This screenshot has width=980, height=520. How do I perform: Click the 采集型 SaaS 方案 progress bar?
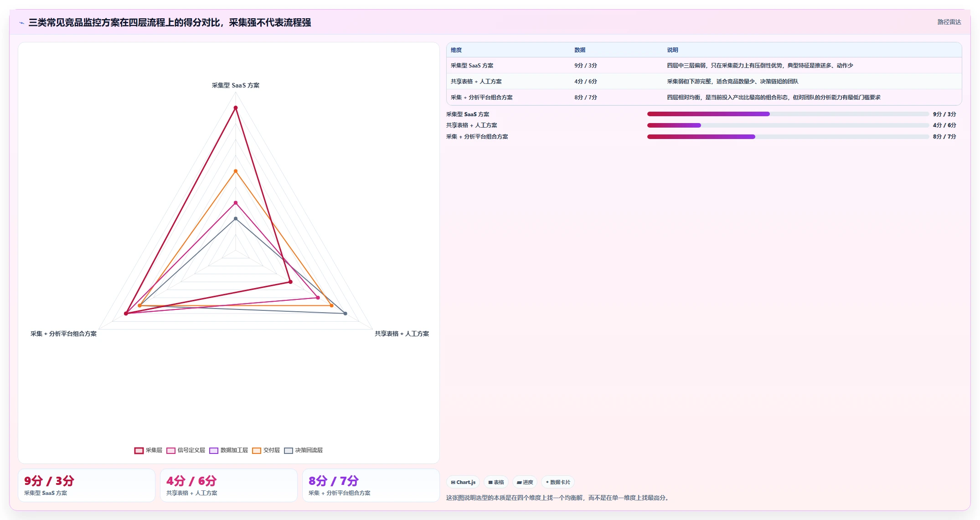click(x=788, y=114)
